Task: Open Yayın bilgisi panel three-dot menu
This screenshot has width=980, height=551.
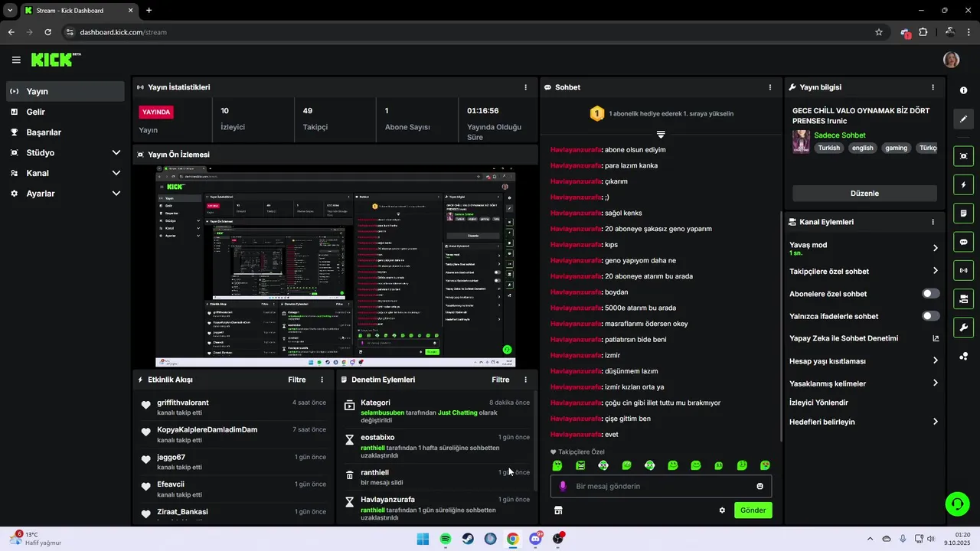Action: pos(933,87)
